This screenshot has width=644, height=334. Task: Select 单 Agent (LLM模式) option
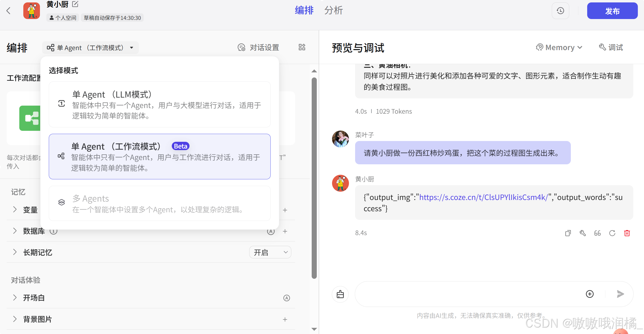point(160,105)
